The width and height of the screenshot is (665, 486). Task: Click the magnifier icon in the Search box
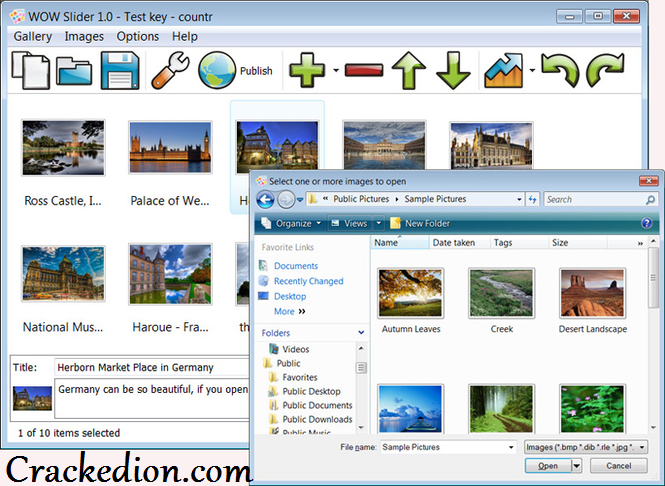[x=651, y=199]
